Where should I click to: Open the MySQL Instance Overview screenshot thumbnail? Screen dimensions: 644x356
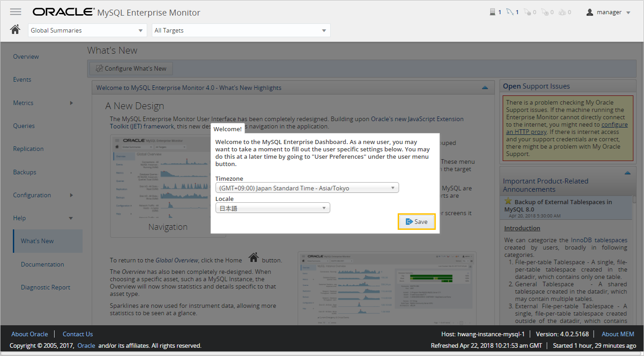(x=387, y=288)
